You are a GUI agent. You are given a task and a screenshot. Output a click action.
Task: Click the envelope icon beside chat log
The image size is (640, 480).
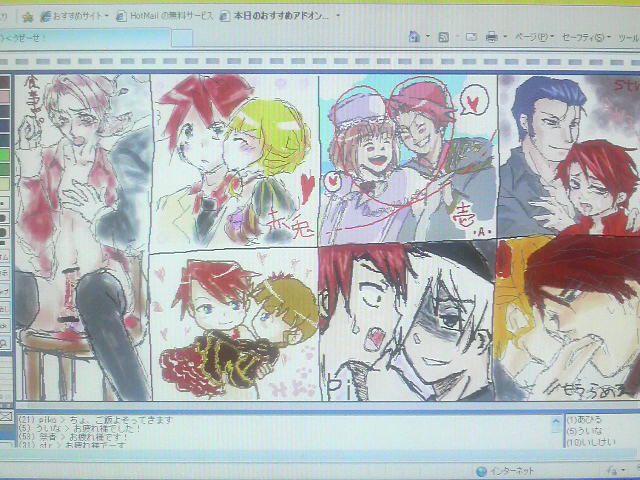click(x=6, y=416)
